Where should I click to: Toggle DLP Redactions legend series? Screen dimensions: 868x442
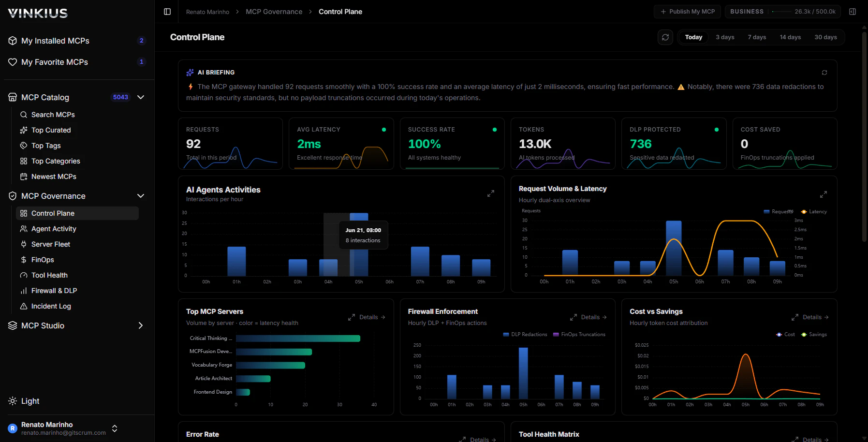[x=525, y=335]
